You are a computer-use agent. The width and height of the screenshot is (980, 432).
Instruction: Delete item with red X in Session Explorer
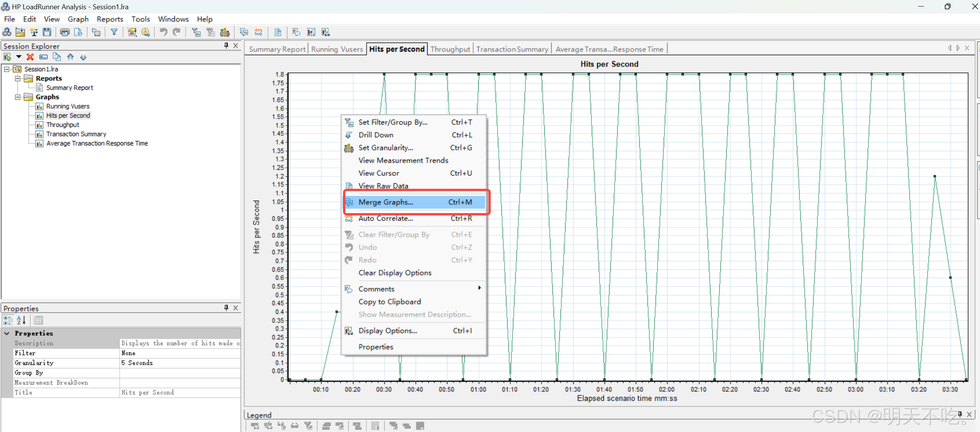click(30, 57)
